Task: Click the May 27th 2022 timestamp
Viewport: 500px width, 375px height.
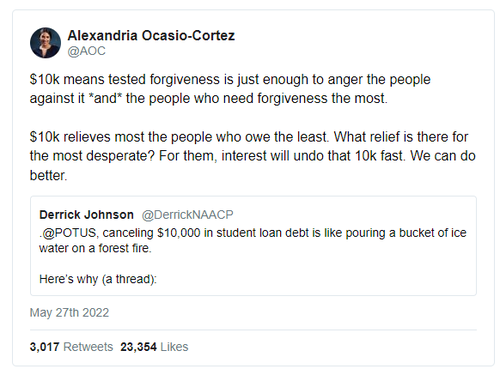Action: pos(69,313)
